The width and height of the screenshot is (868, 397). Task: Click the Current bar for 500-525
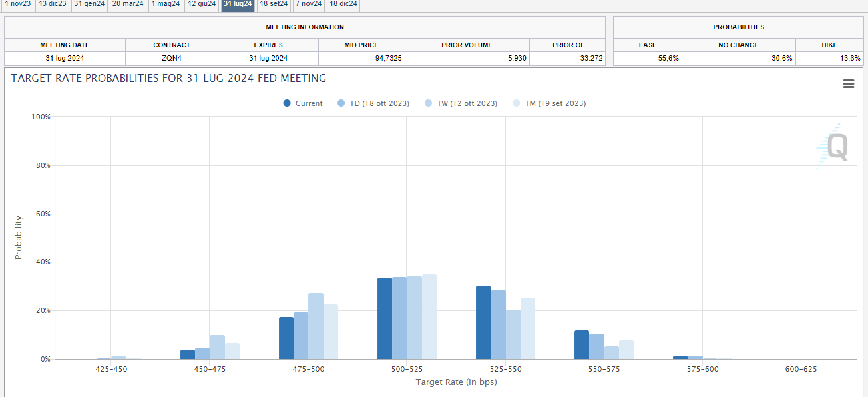tap(385, 318)
